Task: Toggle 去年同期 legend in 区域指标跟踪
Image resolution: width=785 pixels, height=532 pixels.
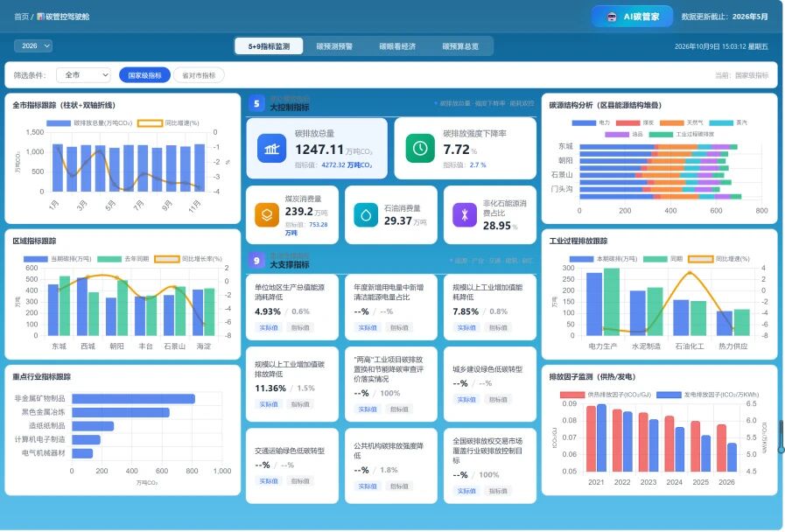Action: pyautogui.click(x=123, y=259)
